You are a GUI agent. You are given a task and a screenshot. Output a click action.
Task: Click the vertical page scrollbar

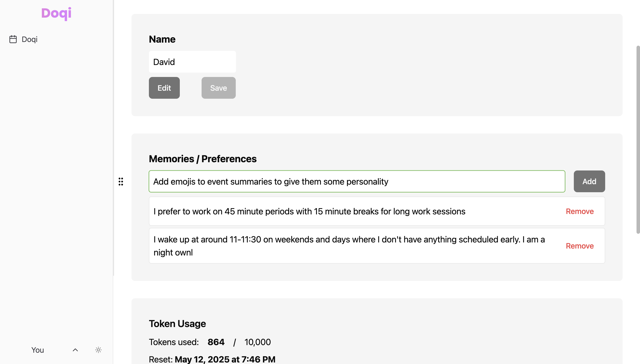click(638, 140)
